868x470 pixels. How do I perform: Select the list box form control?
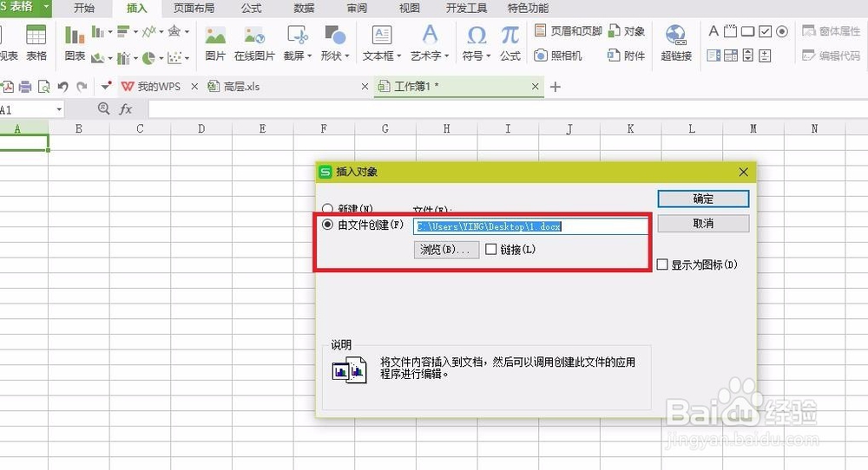coord(713,55)
